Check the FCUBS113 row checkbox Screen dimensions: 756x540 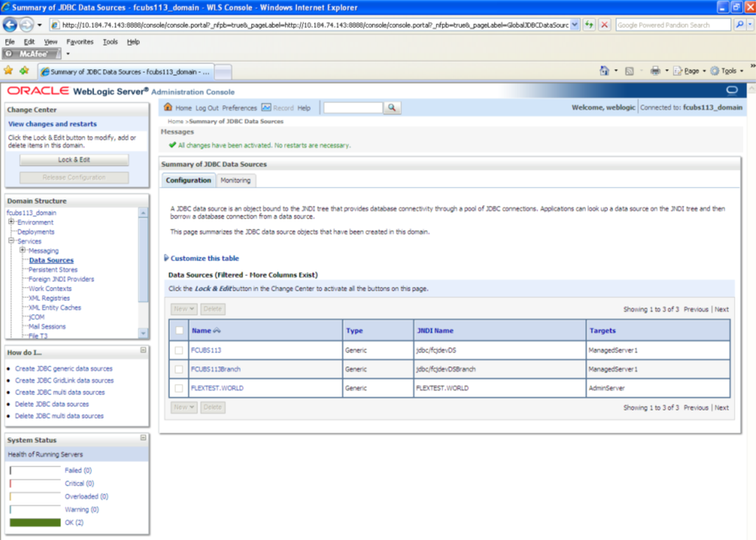179,350
